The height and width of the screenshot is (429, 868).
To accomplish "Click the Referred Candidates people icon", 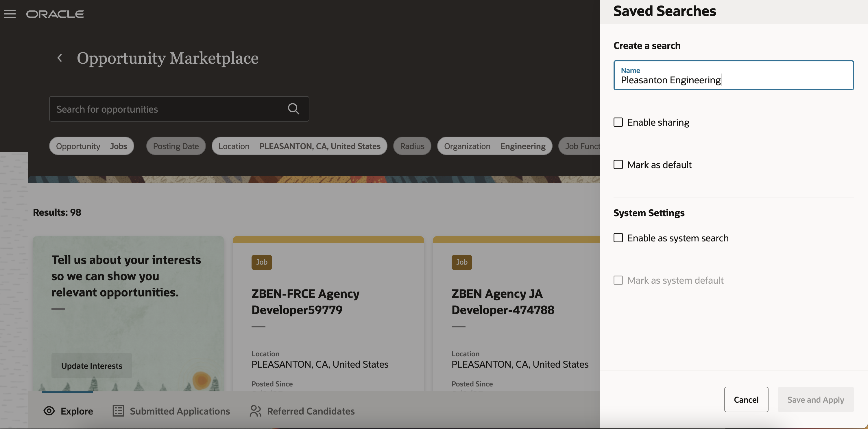I will pos(255,411).
